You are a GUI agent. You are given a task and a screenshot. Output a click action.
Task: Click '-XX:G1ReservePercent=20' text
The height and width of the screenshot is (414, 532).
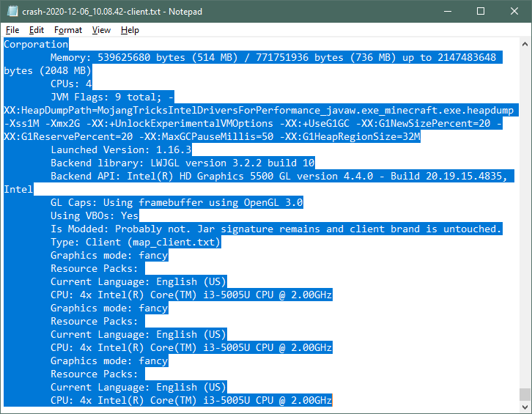pyautogui.click(x=68, y=137)
